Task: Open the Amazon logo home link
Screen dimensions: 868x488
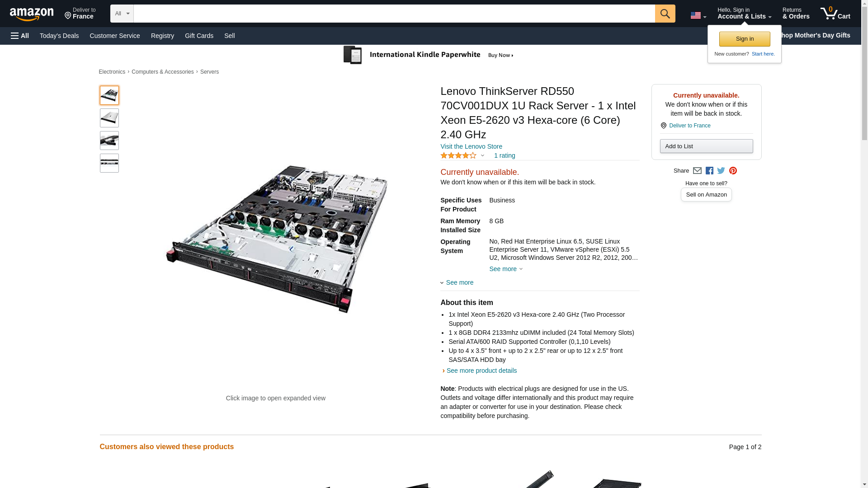Action: 32,14
